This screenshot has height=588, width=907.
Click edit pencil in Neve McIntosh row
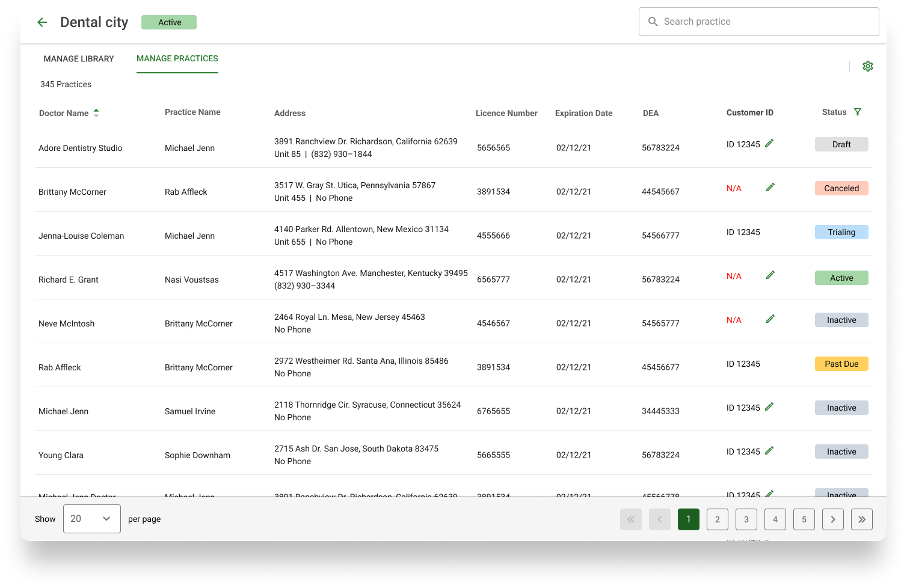770,319
